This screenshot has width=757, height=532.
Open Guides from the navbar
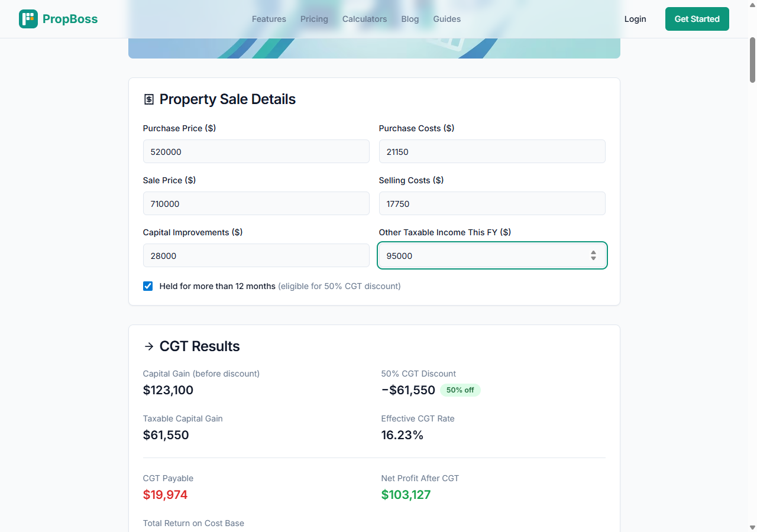447,18
